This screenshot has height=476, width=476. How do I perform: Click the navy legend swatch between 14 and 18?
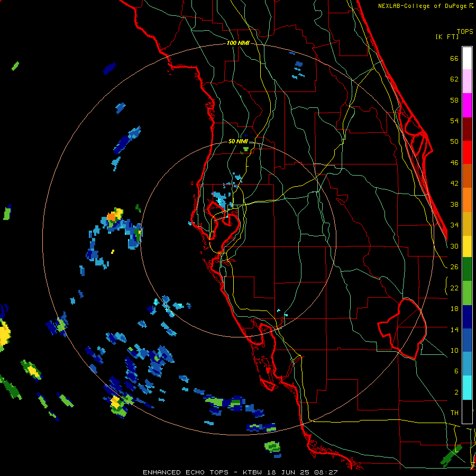[467, 317]
